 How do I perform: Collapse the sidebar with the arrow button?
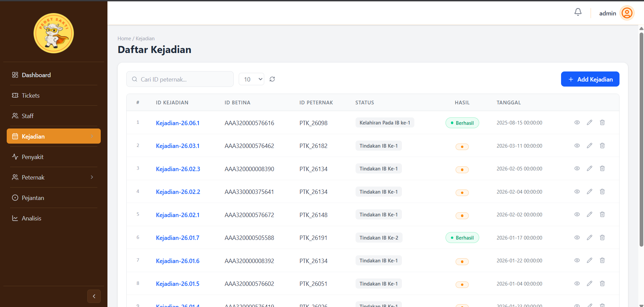tap(94, 296)
